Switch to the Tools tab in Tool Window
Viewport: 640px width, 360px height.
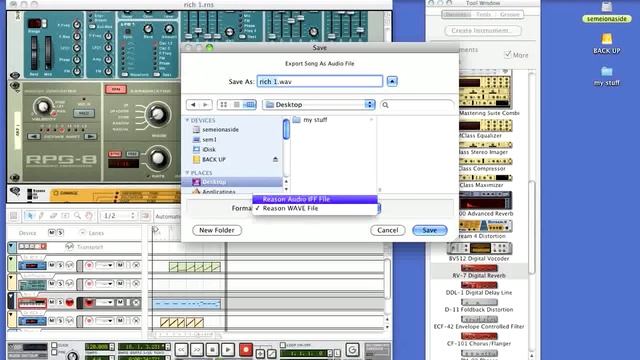point(484,14)
